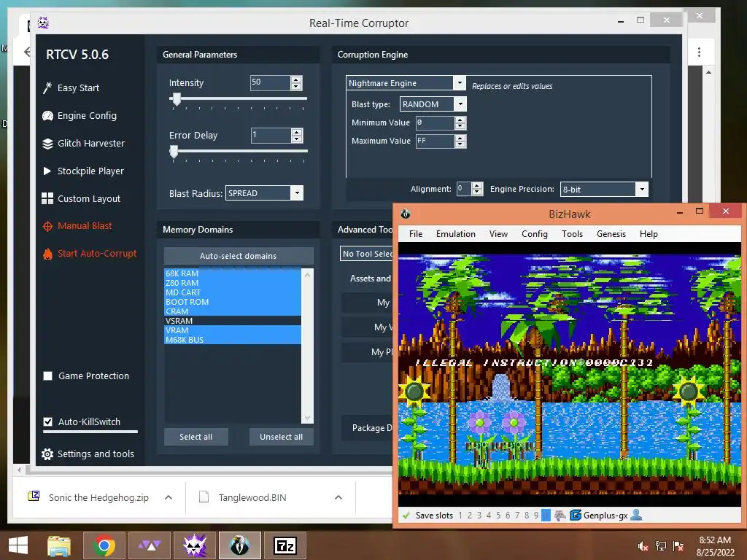Click user profile icon in BizHawk status bar
This screenshot has height=560, width=747.
pyautogui.click(x=636, y=515)
